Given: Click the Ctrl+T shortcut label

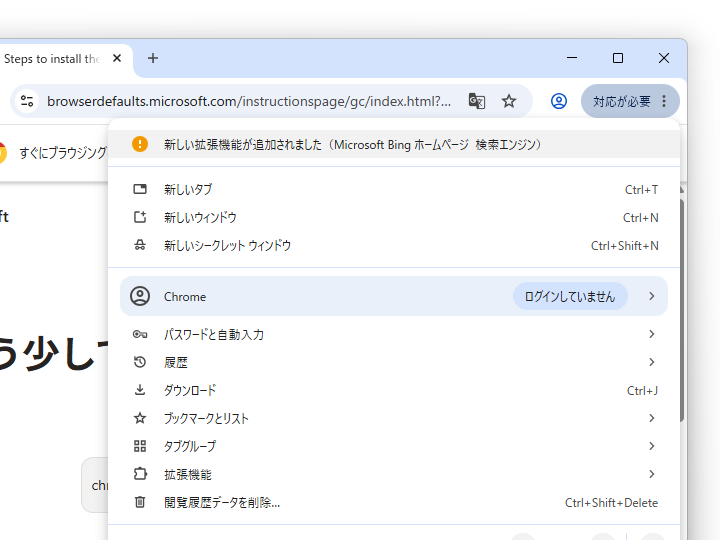Looking at the screenshot, I should point(641,190).
